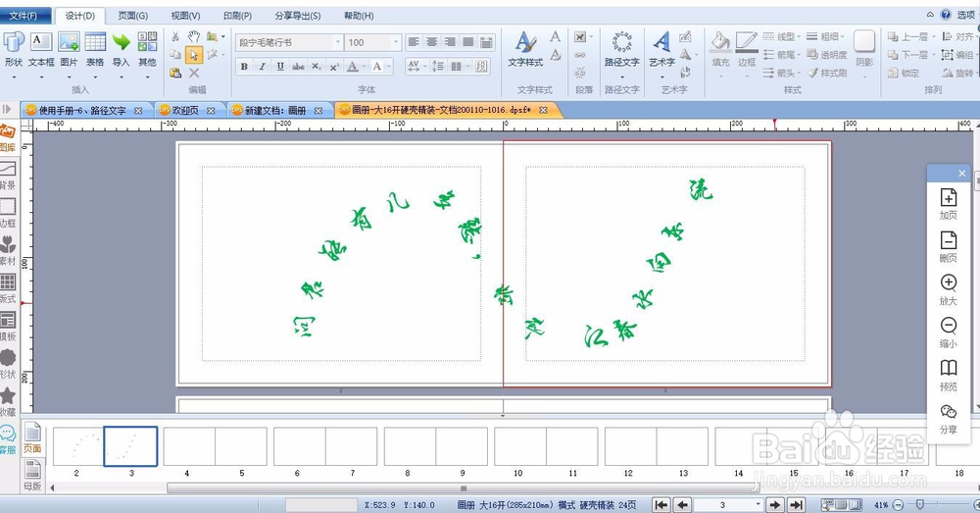Toggle italic formatting

[263, 67]
